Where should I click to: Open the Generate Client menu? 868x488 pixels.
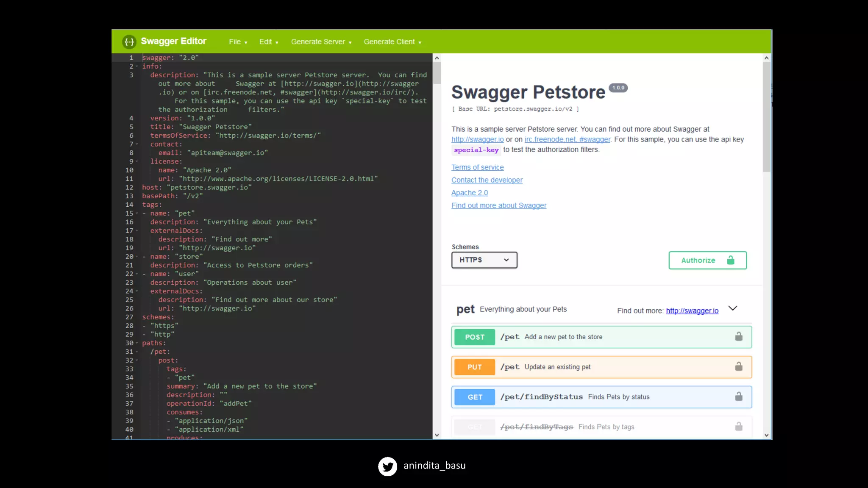[392, 42]
